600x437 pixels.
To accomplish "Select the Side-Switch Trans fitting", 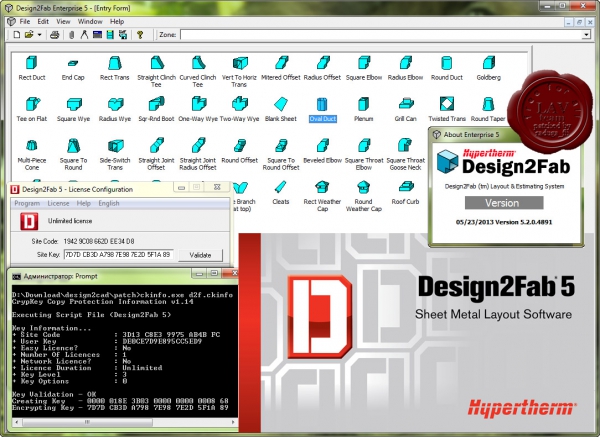I will 115,145.
